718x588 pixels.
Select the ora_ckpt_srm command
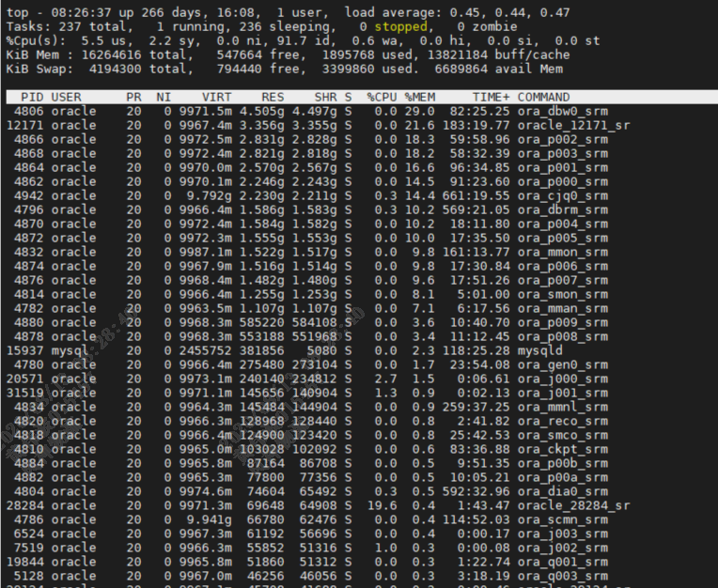[563, 449]
